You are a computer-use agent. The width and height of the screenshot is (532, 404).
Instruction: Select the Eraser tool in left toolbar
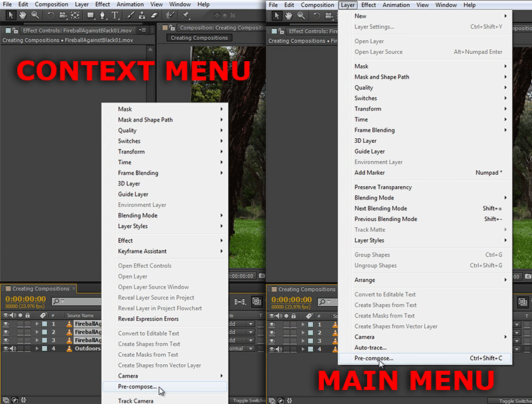click(154, 15)
